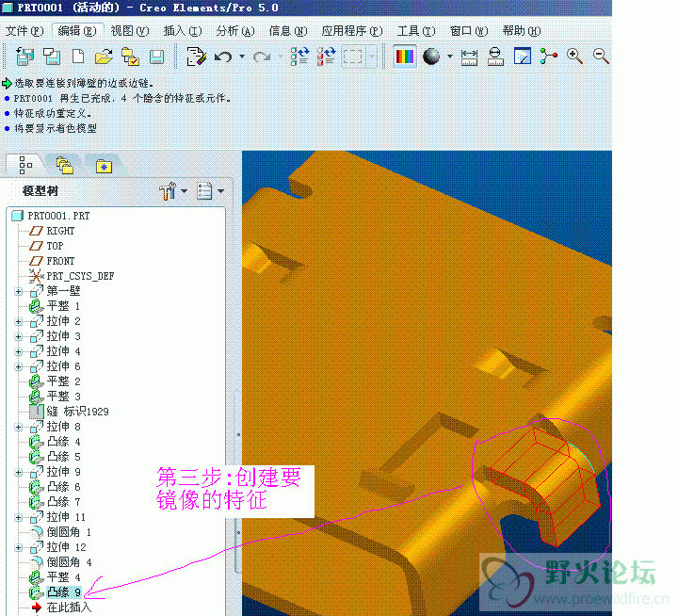Click the diameter measure icon

(x=495, y=57)
